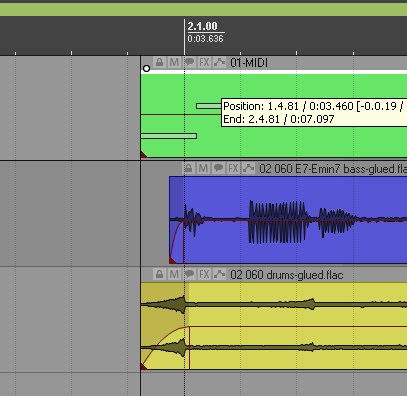Open FX chain of the drums-glued item
The image size is (407, 396).
[x=204, y=274]
